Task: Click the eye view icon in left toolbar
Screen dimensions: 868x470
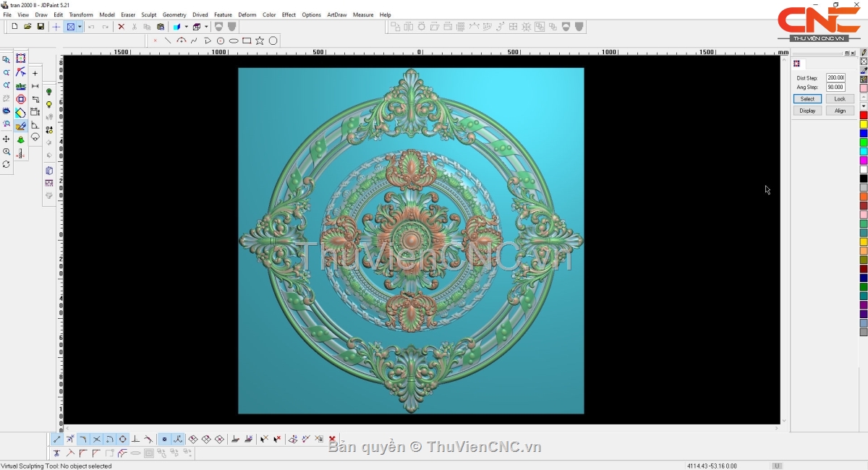Action: 7,111
